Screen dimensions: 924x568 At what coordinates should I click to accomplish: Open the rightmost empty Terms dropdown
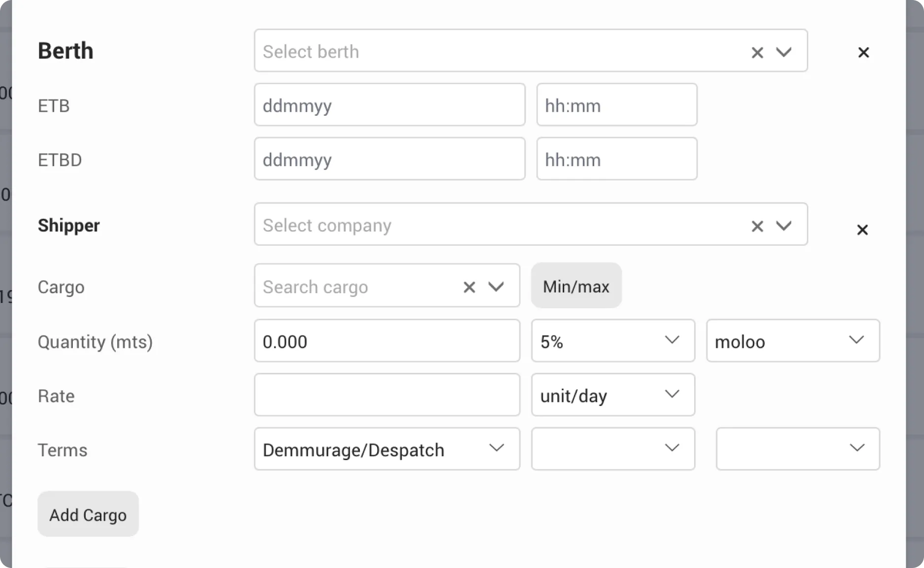(x=798, y=449)
